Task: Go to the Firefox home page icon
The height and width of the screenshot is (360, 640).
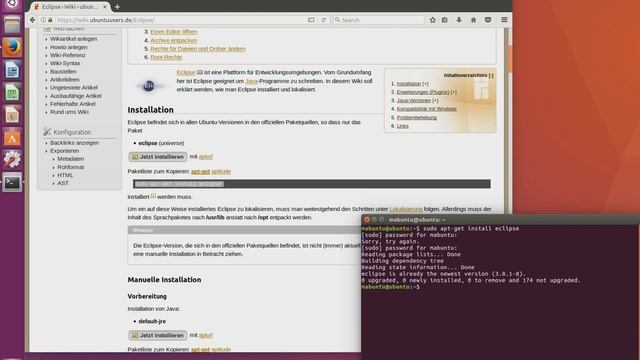Action: tap(473, 20)
